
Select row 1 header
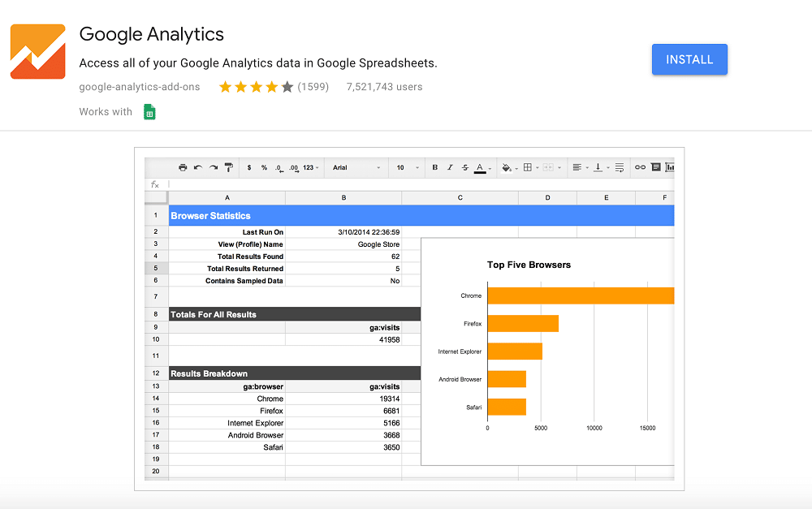point(156,215)
